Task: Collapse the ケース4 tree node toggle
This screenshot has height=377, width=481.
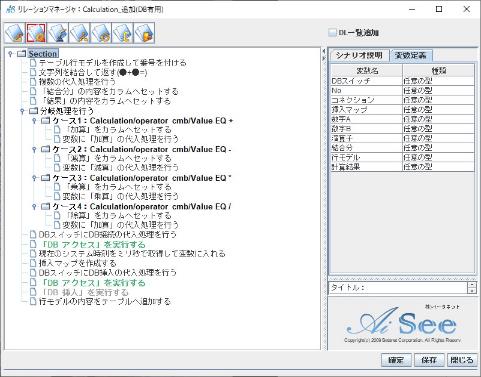Action: coord(34,206)
